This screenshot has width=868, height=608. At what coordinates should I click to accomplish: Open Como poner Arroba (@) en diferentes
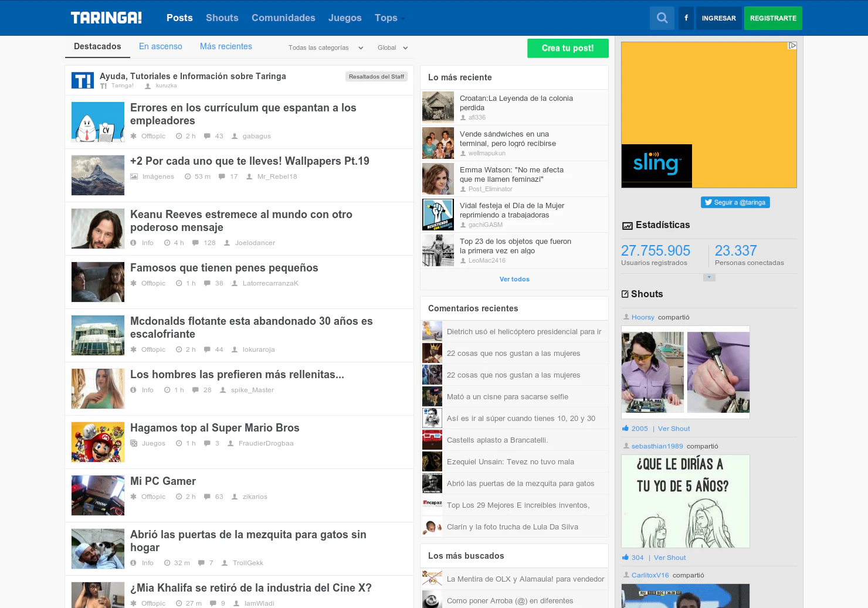510,601
